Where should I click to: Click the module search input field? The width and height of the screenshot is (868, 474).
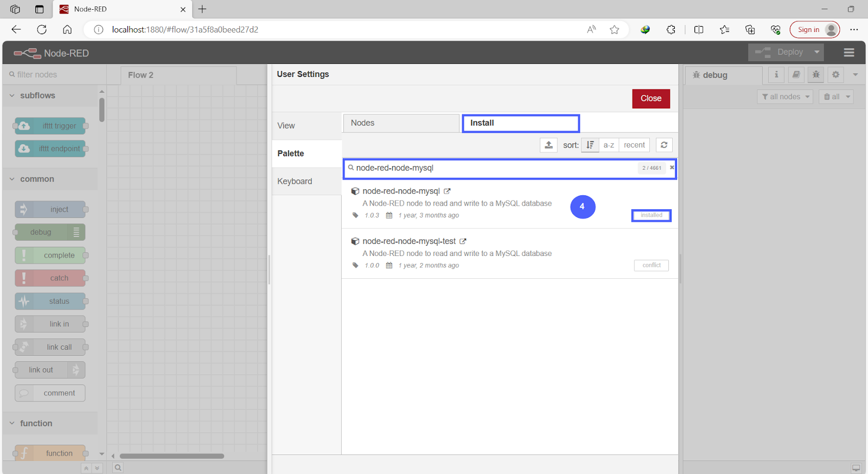(x=494, y=168)
